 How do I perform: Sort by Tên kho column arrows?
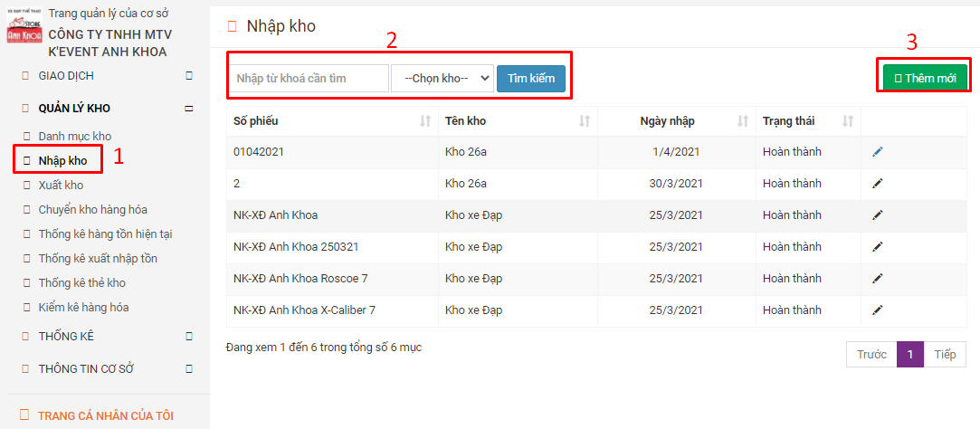pyautogui.click(x=585, y=121)
